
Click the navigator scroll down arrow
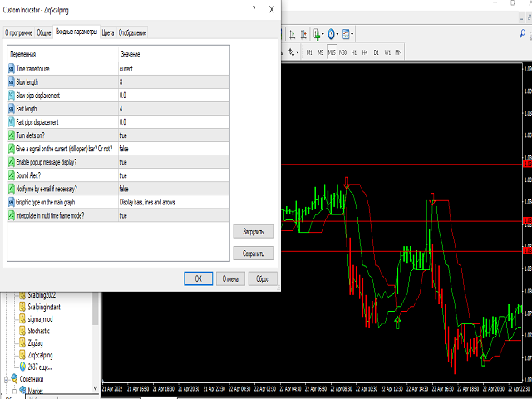click(x=96, y=388)
